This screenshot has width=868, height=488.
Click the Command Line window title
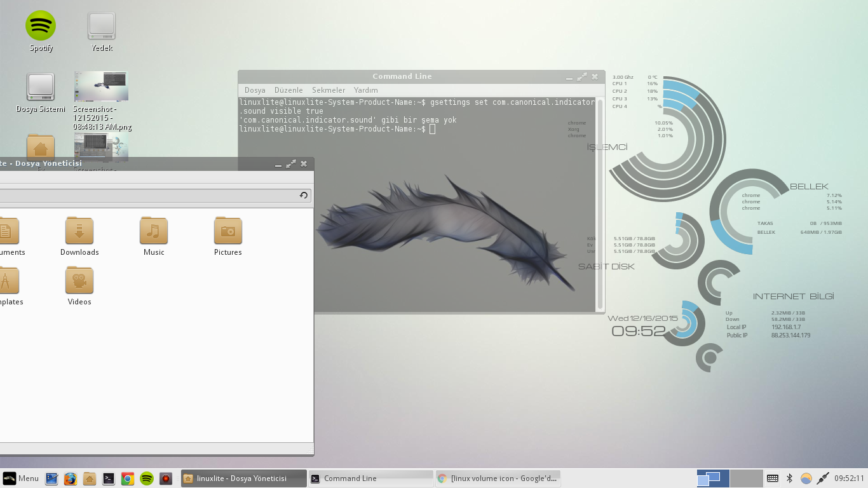coord(402,76)
